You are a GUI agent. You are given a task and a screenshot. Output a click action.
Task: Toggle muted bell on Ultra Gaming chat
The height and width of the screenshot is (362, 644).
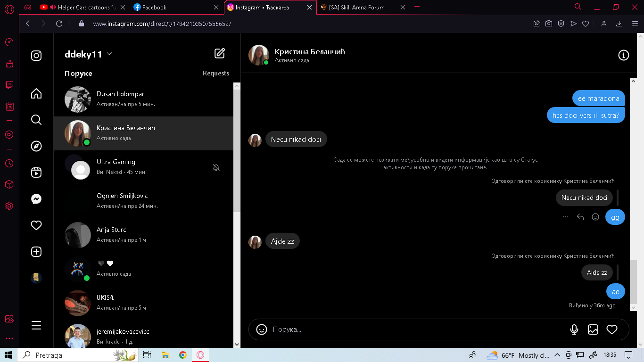point(216,167)
